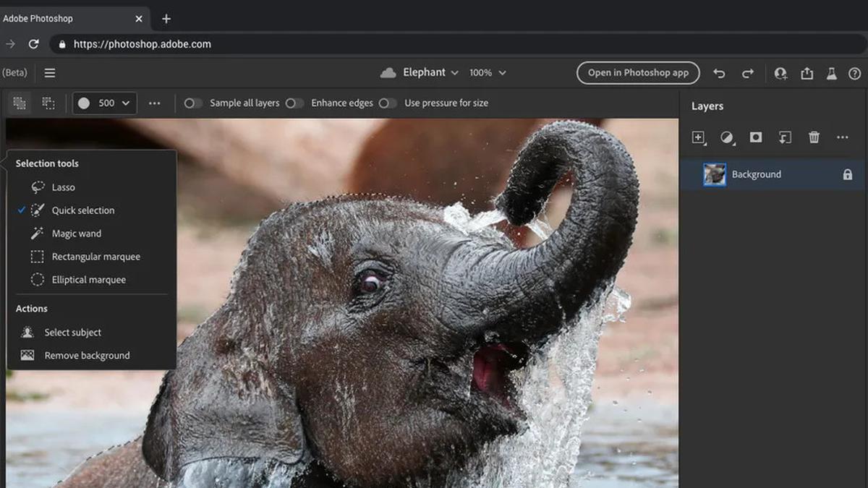Open the beta flask icon

(x=831, y=73)
